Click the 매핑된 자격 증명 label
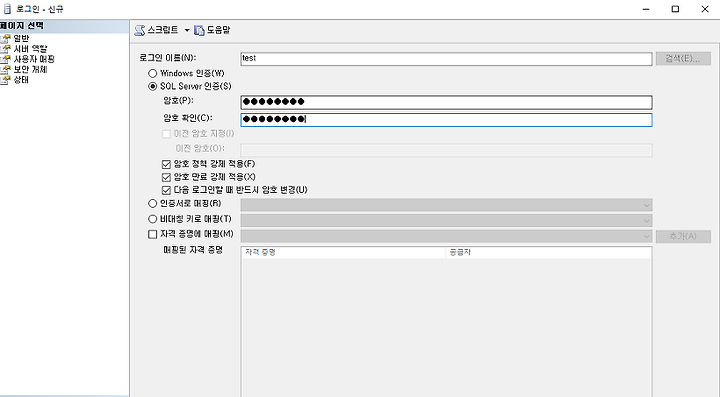720x397 pixels. [193, 250]
